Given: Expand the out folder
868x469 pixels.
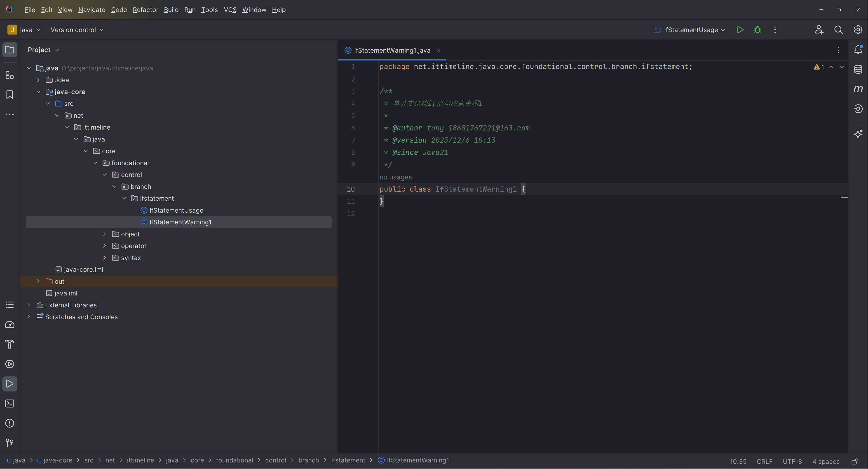Looking at the screenshot, I should click(38, 281).
